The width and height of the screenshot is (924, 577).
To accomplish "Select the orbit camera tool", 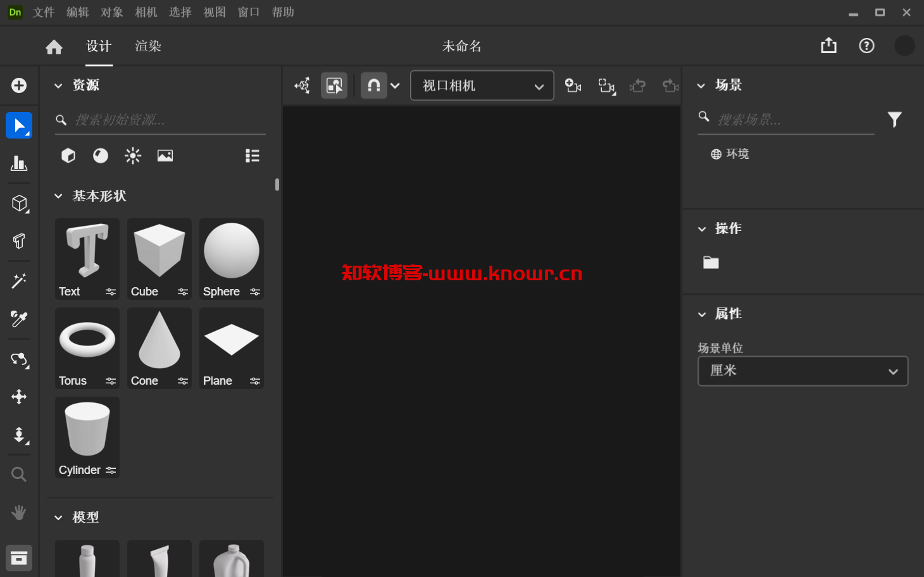I will [20, 359].
